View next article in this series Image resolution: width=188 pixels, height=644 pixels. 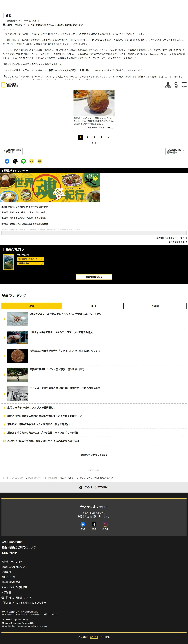175,151
